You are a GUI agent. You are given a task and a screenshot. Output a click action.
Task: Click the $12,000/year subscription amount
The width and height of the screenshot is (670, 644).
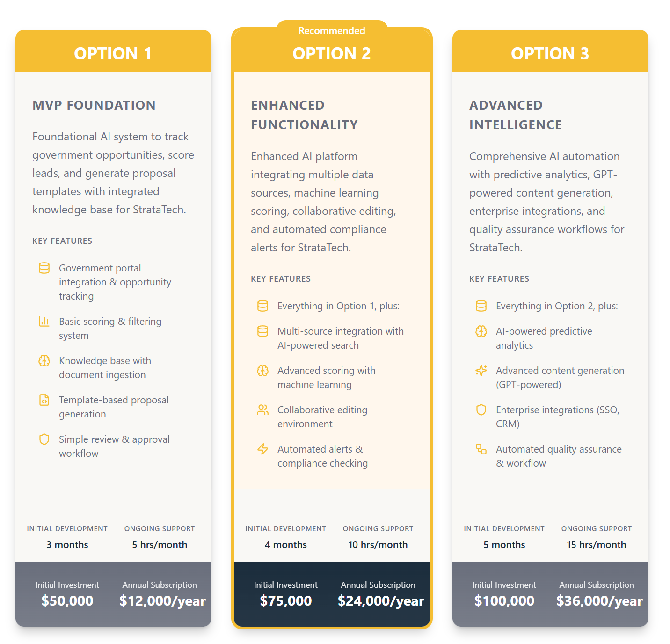(162, 600)
